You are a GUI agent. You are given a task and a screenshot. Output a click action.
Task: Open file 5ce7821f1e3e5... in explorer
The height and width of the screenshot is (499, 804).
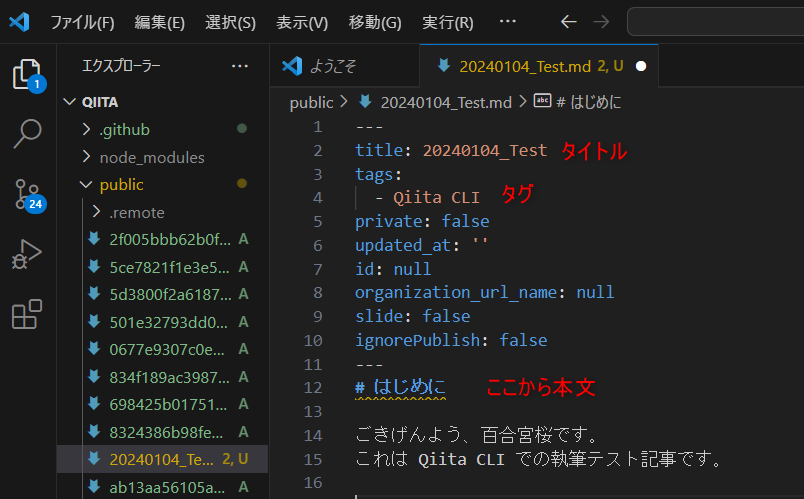coord(162,267)
